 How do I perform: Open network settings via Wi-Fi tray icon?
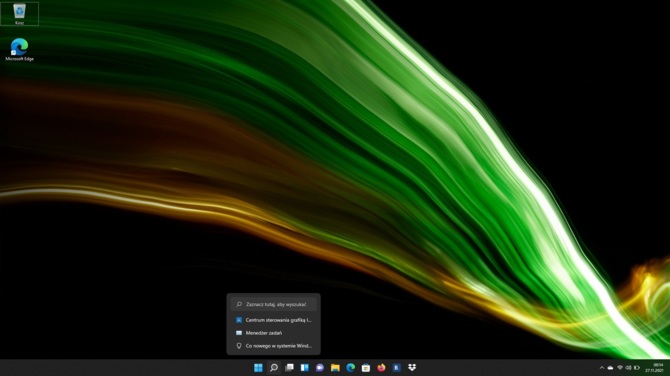[x=620, y=368]
